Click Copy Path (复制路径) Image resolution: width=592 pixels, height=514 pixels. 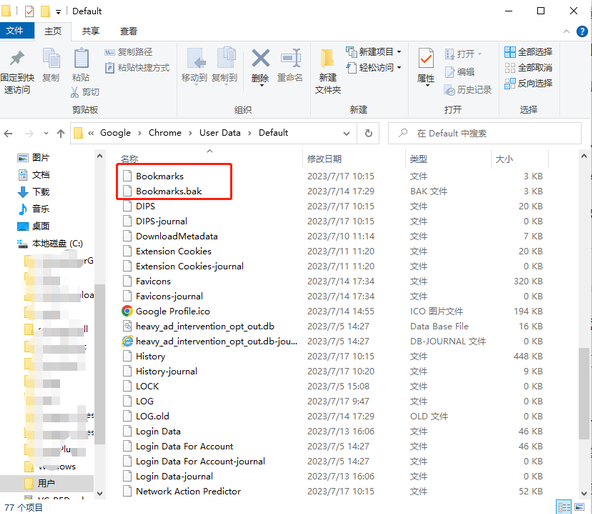(128, 52)
